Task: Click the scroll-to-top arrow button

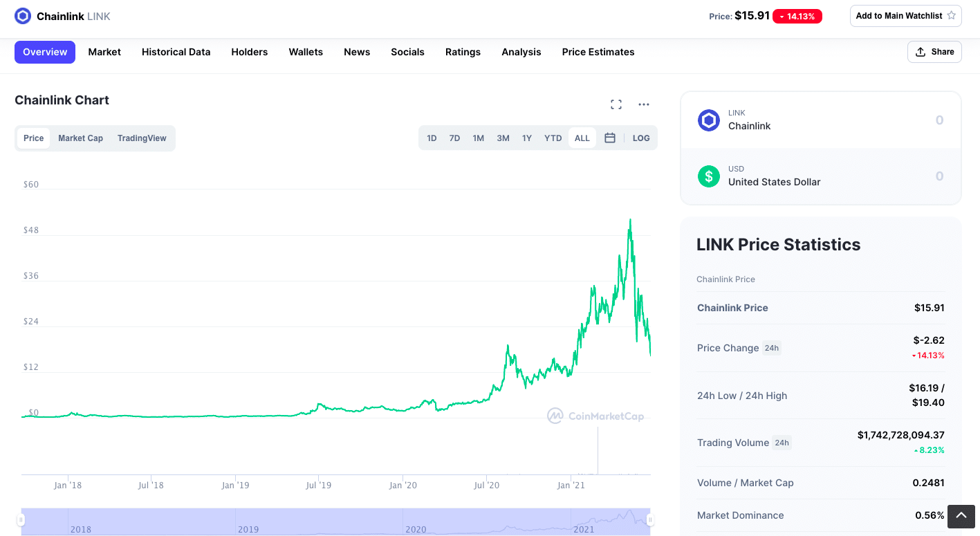Action: tap(961, 517)
